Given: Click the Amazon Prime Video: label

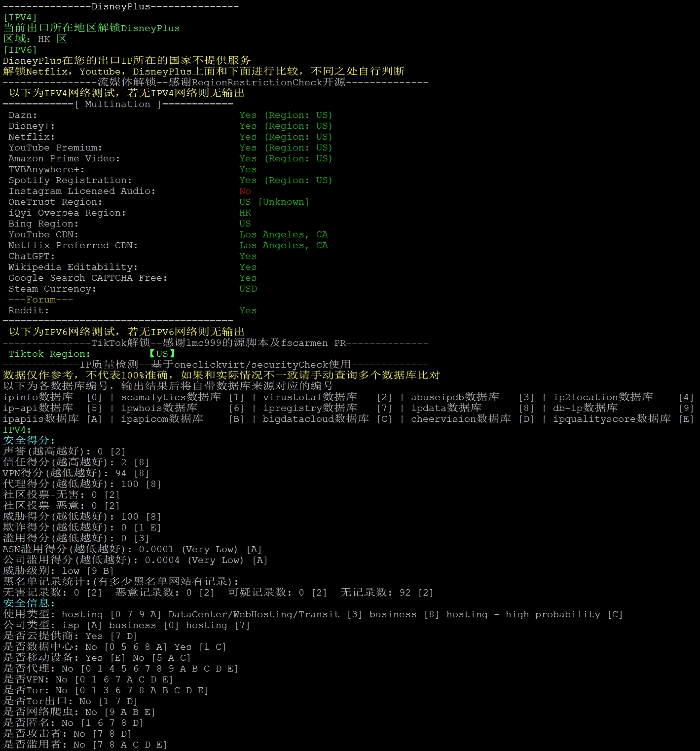Looking at the screenshot, I should point(64,158).
